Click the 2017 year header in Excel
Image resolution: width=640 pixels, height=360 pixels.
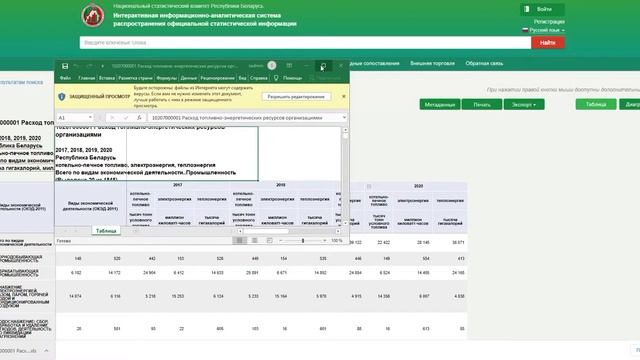pyautogui.click(x=178, y=185)
